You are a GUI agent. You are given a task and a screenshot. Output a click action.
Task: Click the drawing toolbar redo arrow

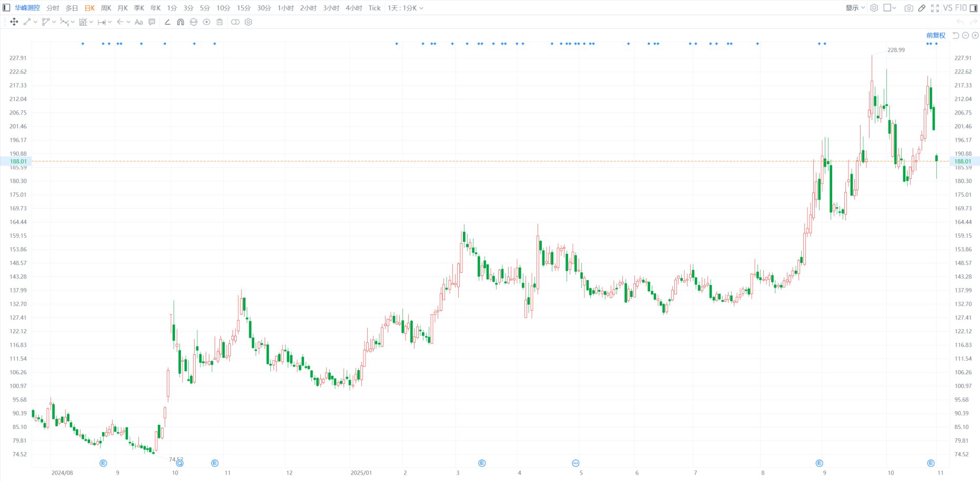point(973,22)
